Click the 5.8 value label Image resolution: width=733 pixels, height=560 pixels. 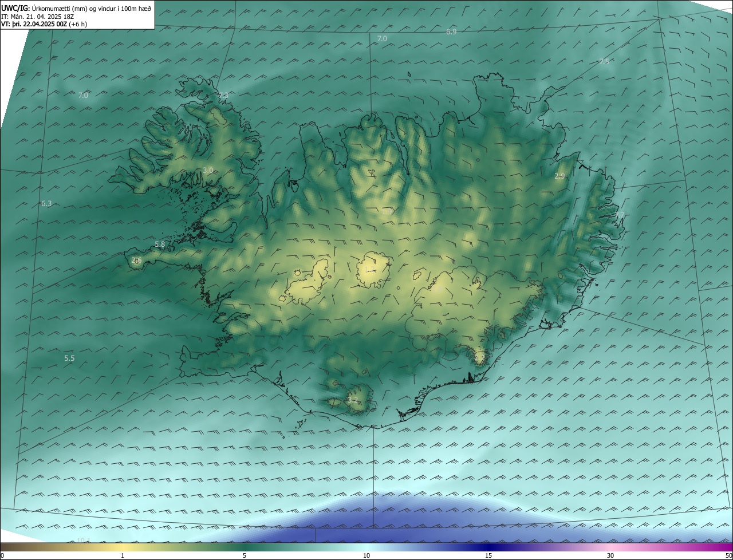click(x=160, y=244)
